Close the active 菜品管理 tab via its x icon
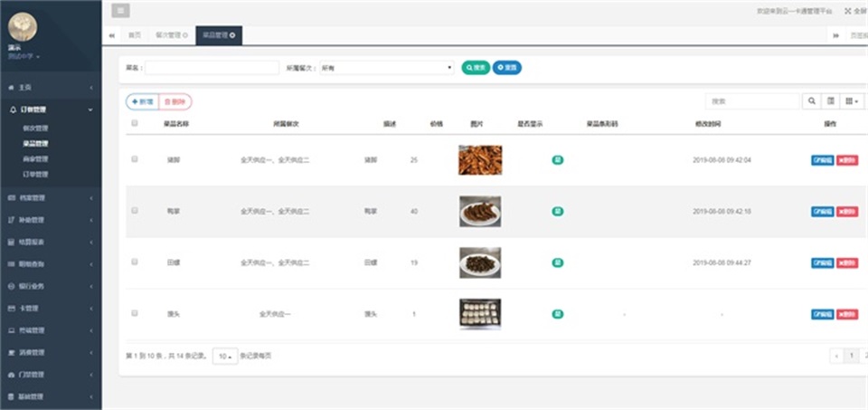Image resolution: width=868 pixels, height=410 pixels. tap(232, 35)
